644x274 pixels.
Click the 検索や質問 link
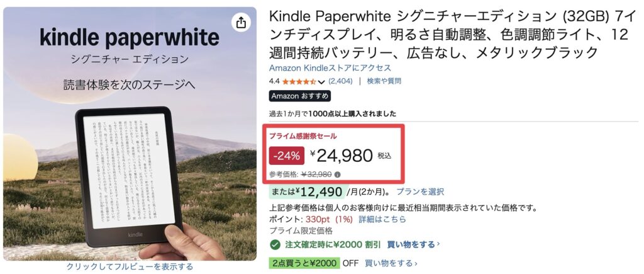[x=384, y=81]
